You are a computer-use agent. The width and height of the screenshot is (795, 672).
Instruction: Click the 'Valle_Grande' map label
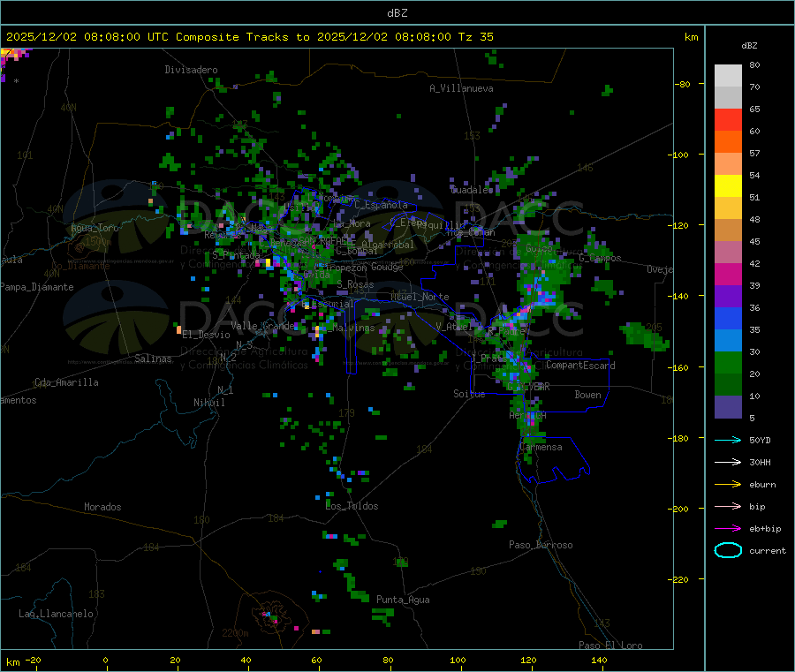click(262, 326)
